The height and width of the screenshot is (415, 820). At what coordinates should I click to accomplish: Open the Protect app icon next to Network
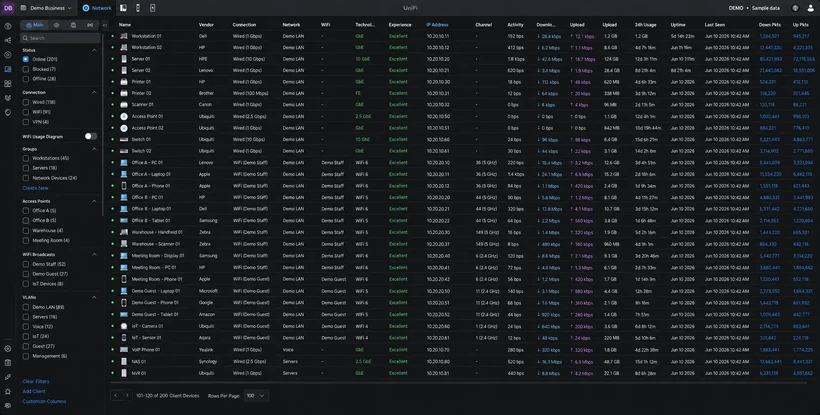(x=123, y=8)
